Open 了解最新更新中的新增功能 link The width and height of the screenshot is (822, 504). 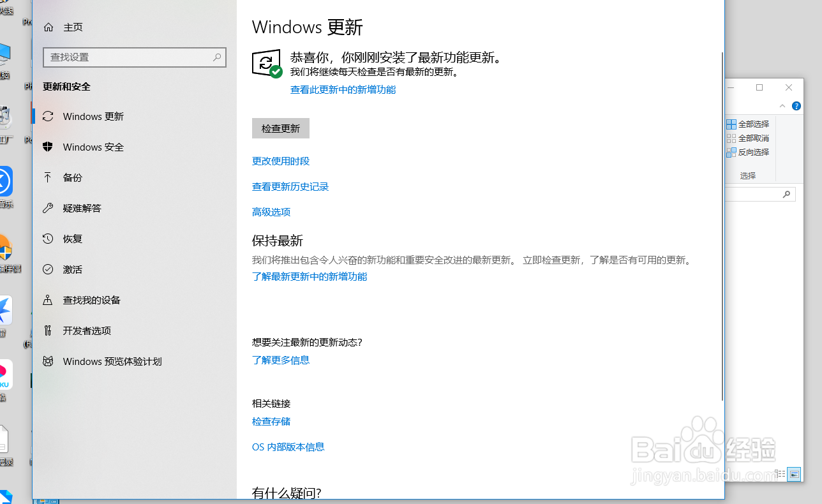[x=310, y=277]
